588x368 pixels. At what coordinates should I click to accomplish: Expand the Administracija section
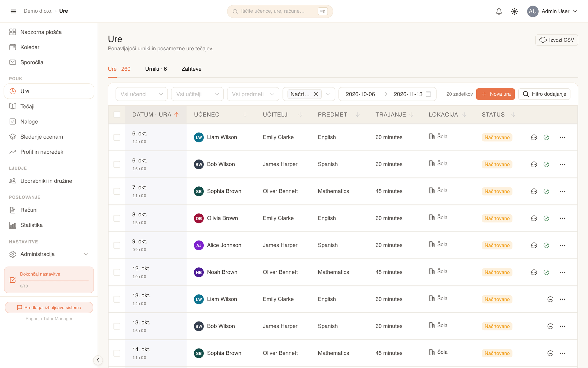[49, 254]
